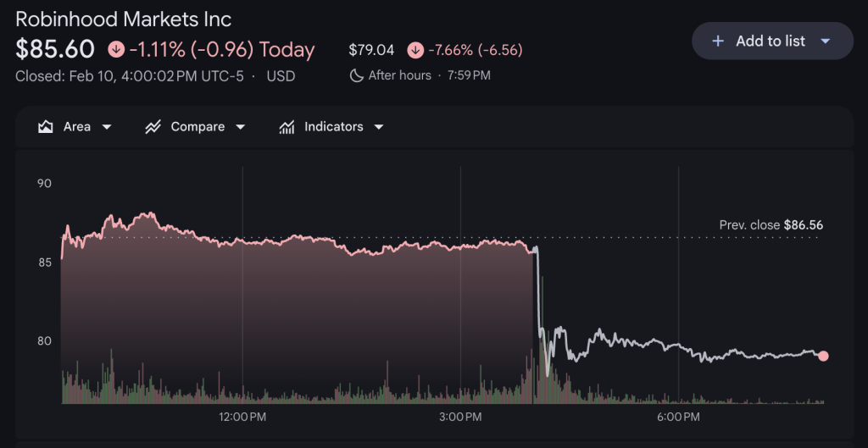
Task: Click the Robinhood Markets Inc title
Action: pos(124,19)
